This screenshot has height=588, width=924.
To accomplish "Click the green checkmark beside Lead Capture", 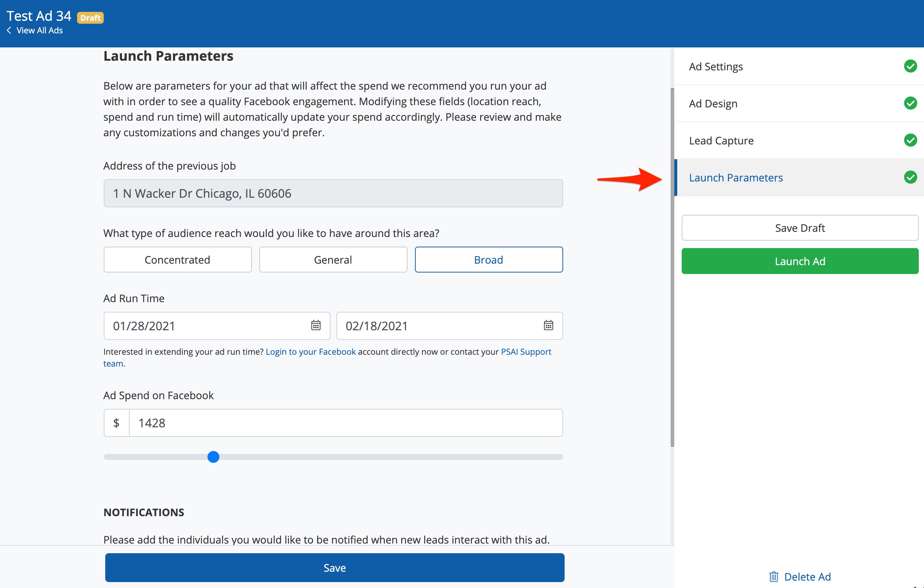I will click(911, 140).
